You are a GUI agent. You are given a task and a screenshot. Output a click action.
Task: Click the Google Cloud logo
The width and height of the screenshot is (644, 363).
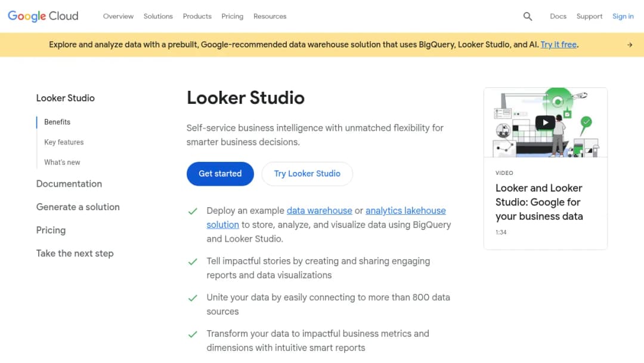pos(43,16)
